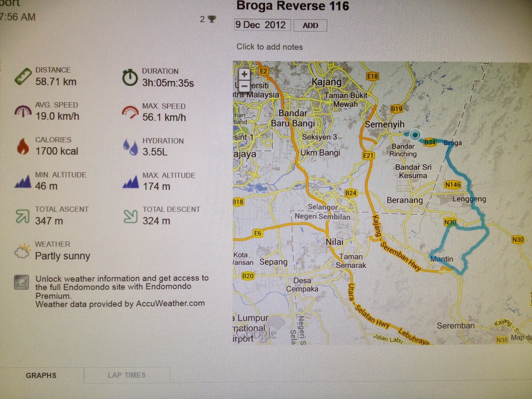Click the N38 road shield on map
The width and height of the screenshot is (532, 399).
[x=502, y=340]
